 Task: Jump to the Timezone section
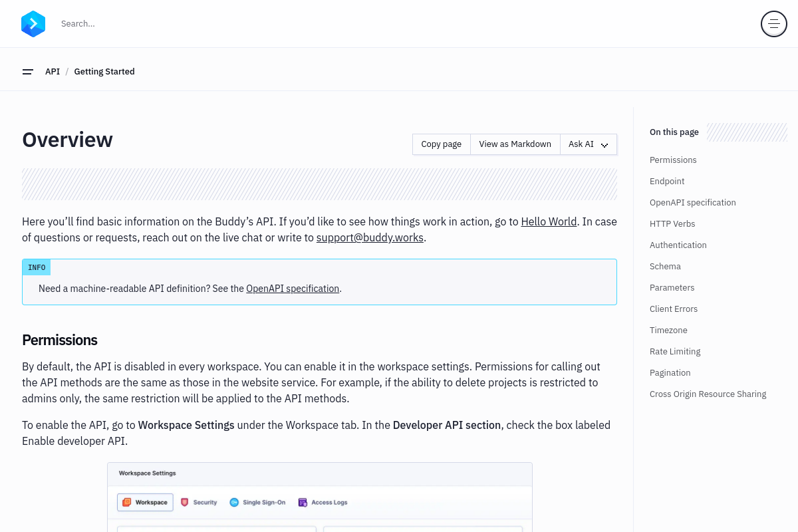click(668, 331)
